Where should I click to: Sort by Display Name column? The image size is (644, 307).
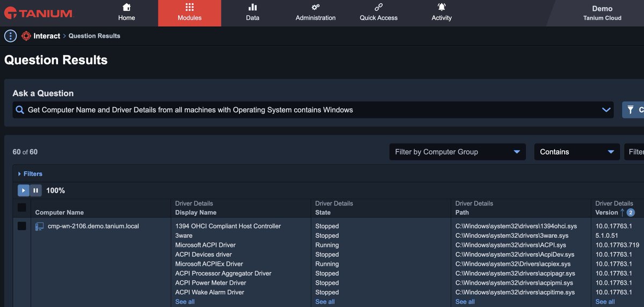(x=196, y=213)
